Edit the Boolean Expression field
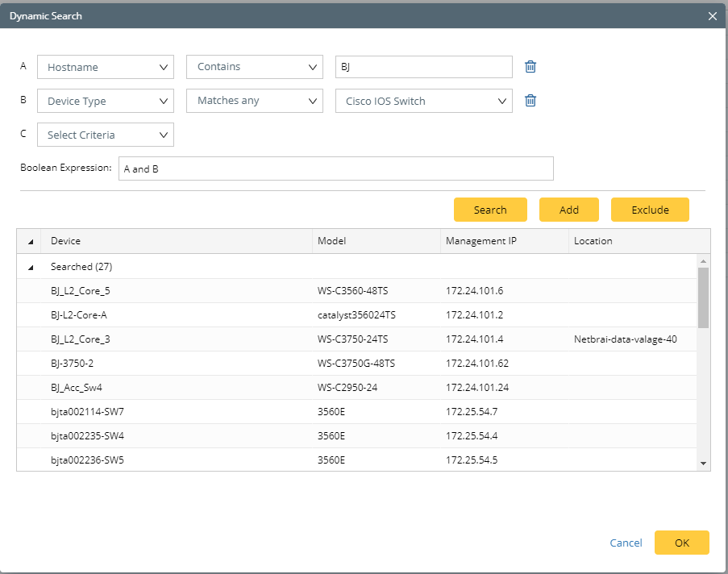The width and height of the screenshot is (728, 574). coord(336,168)
